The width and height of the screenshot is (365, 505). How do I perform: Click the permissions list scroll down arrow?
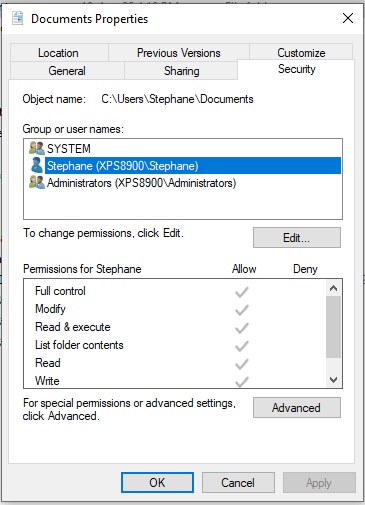pos(333,379)
